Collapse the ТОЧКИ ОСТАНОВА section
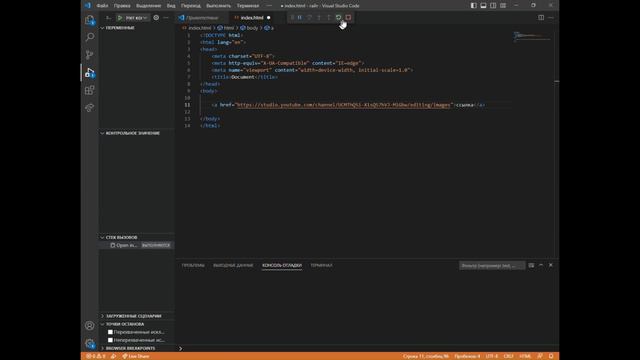This screenshot has width=640, height=360. click(137, 324)
